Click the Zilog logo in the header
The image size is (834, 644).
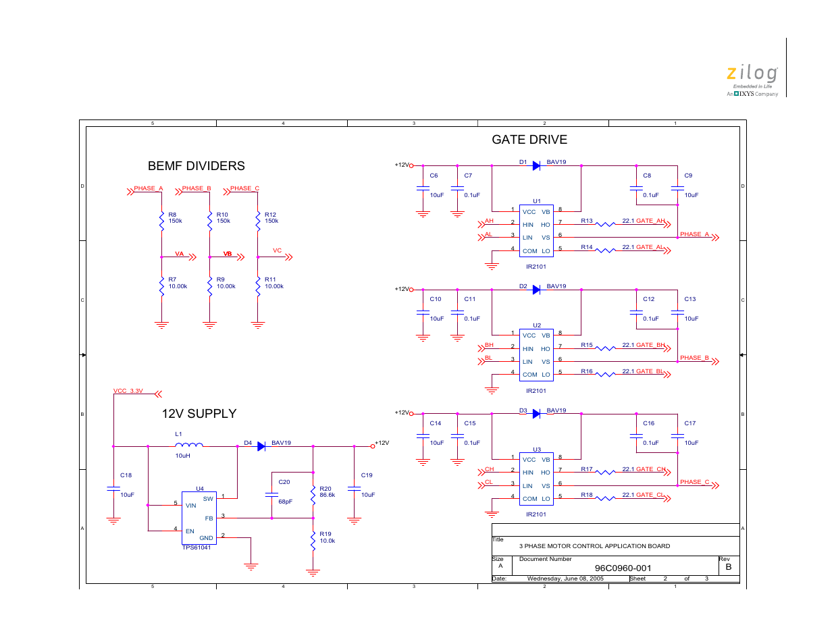tap(752, 80)
